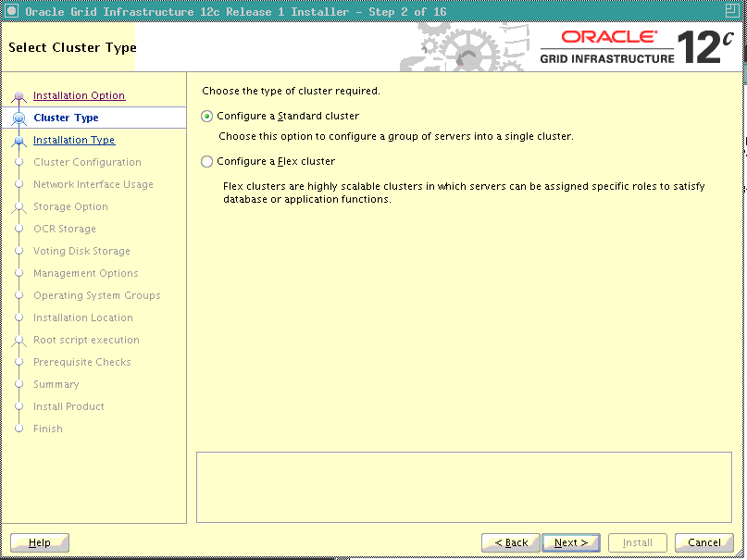
Task: Click the Installation Location step text
Action: pyautogui.click(x=83, y=317)
